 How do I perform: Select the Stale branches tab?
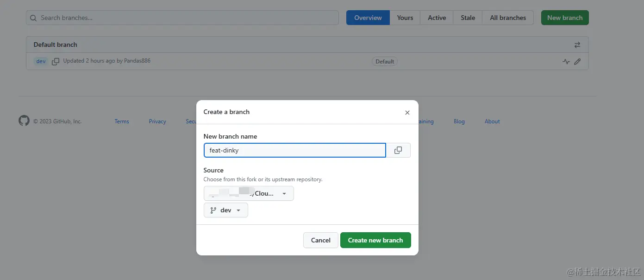pos(468,18)
